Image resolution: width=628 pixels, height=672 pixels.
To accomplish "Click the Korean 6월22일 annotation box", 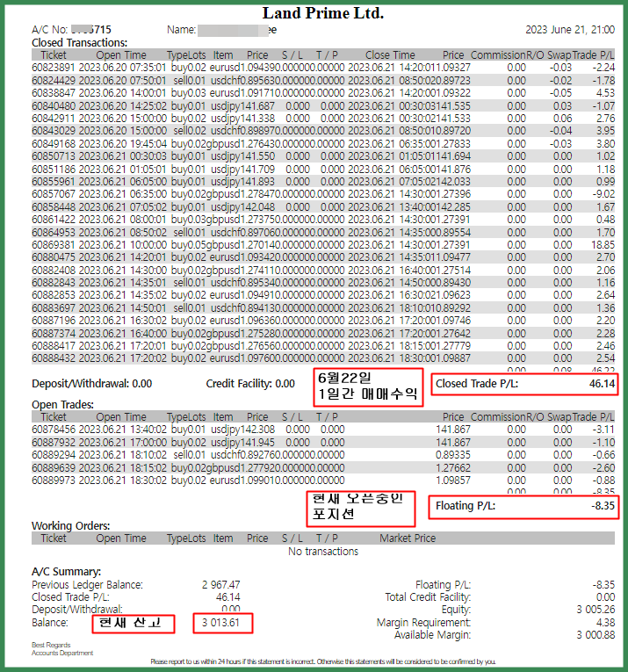I will [368, 387].
